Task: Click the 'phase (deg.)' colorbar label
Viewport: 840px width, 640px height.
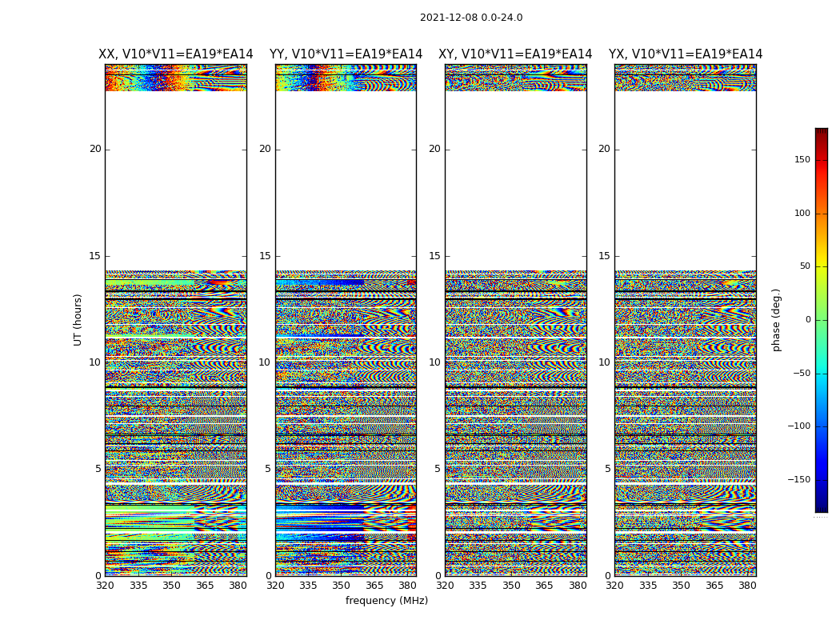Action: [776, 320]
